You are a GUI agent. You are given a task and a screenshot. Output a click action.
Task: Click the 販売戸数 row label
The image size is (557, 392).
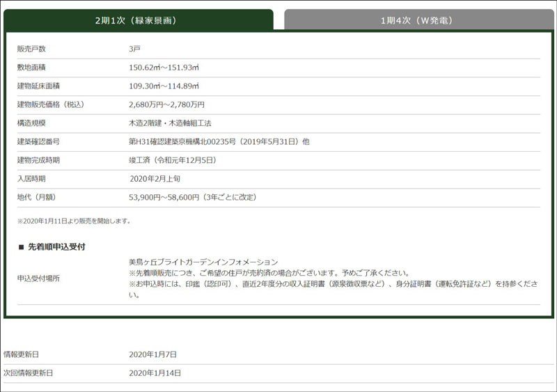(31, 49)
